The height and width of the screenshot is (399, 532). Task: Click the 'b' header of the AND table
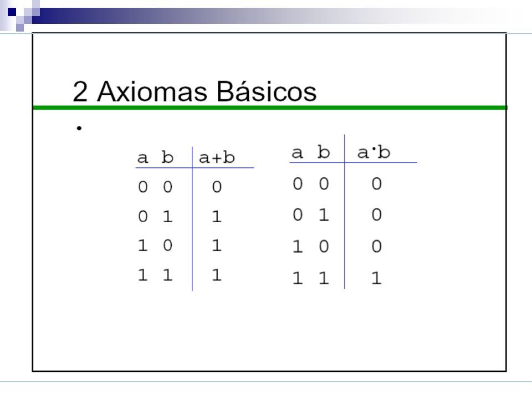(324, 152)
